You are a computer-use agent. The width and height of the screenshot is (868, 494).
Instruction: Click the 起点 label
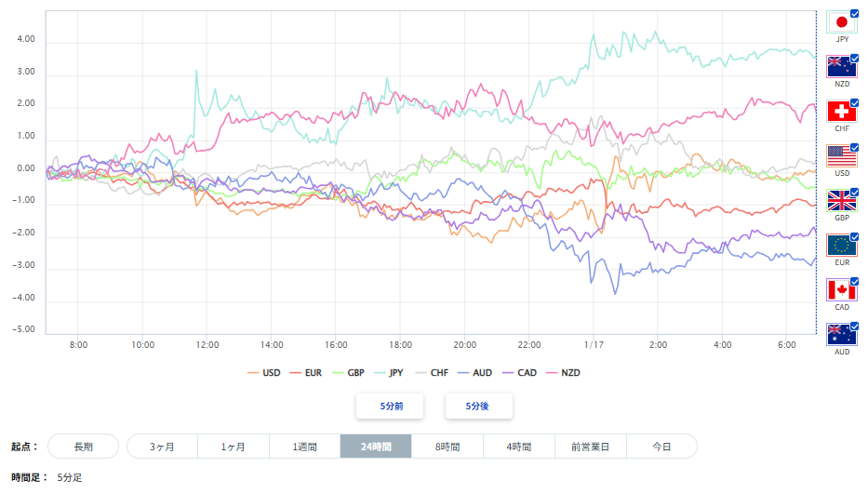click(24, 447)
